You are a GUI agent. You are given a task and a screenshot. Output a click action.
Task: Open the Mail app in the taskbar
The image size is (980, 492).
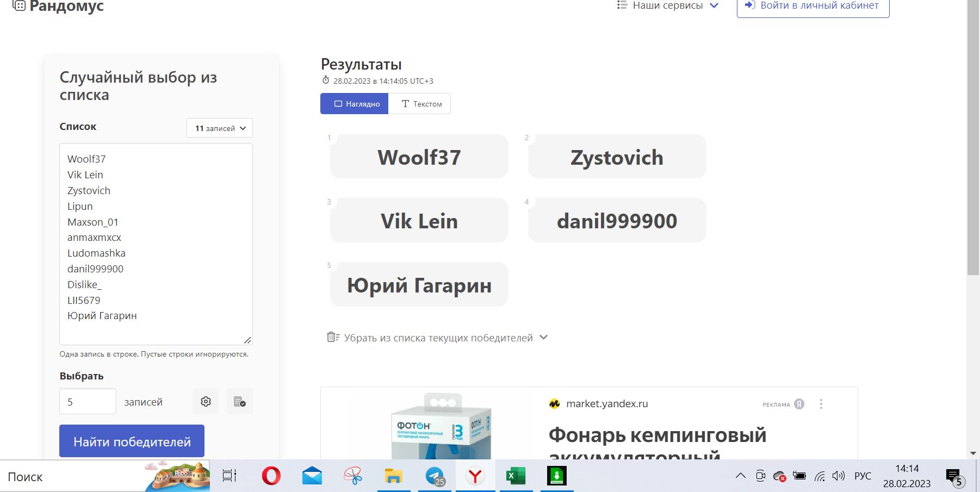(312, 476)
